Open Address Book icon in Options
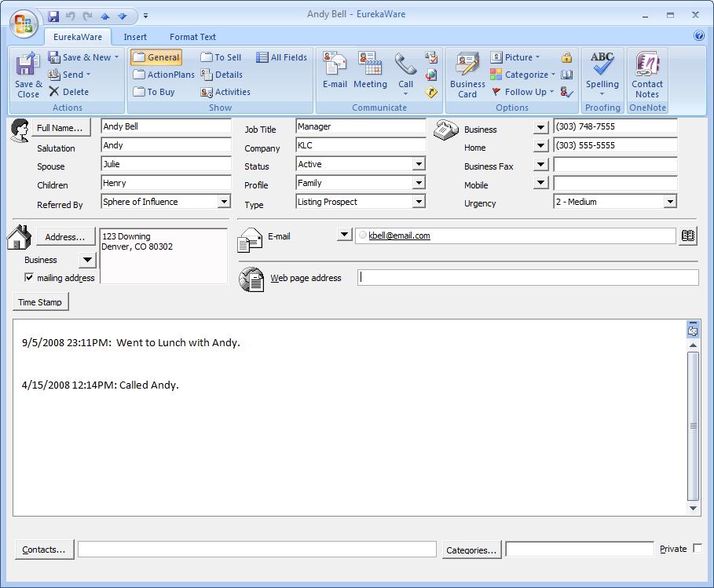This screenshot has height=588, width=714. point(566,74)
